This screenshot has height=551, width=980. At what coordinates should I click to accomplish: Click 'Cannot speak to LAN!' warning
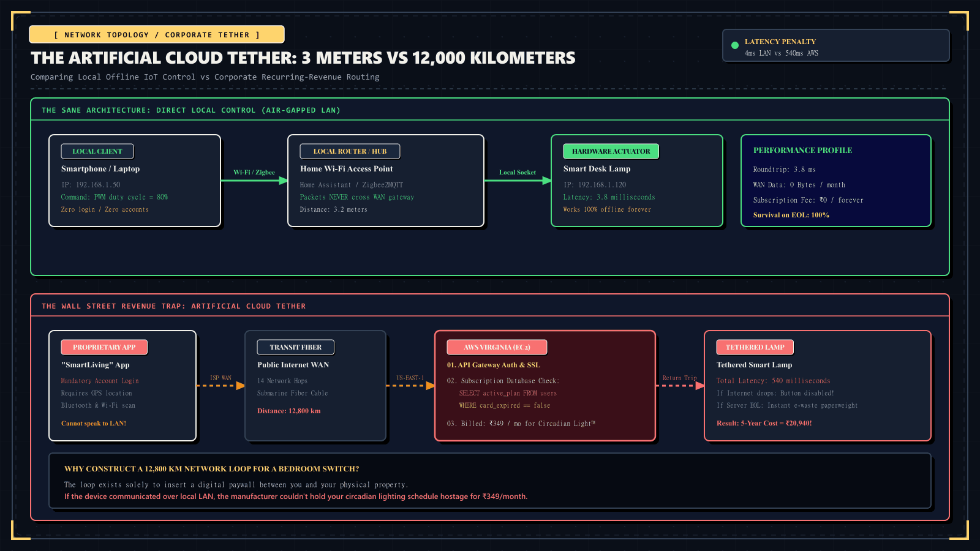(94, 423)
